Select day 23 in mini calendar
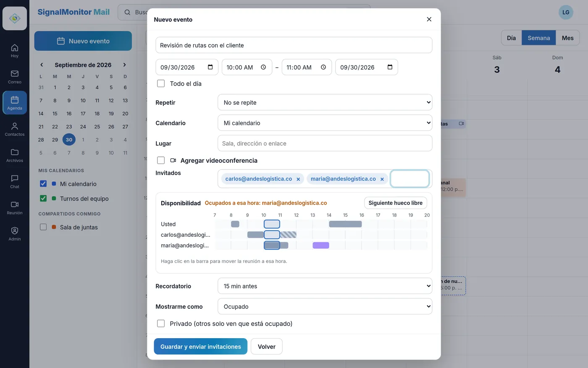Viewport: 588px width, 368px height. point(69,127)
